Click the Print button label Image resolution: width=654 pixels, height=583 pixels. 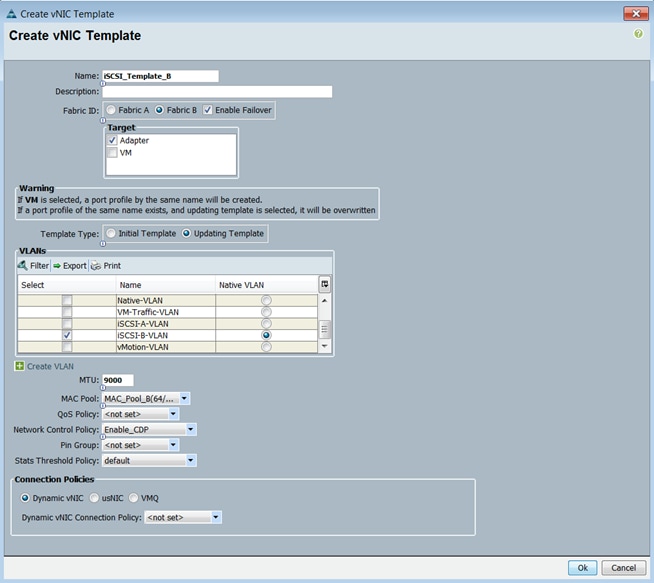click(112, 266)
